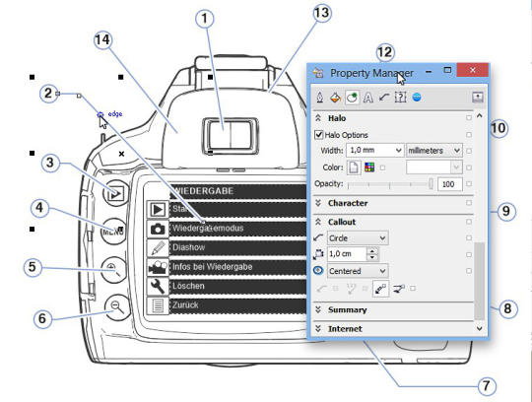
Task: Click the Property Manager scrollbar up arrow
Action: pos(480,115)
